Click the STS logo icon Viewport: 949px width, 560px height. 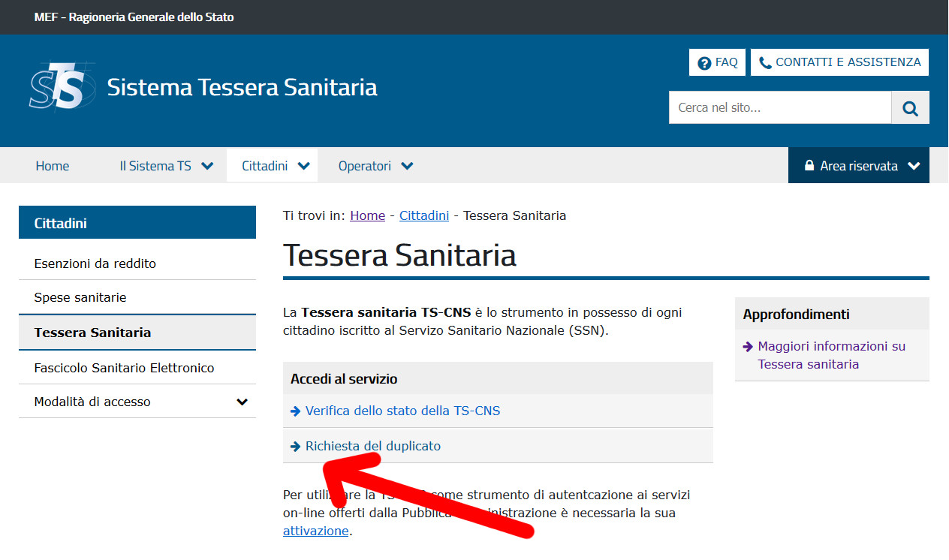pos(62,87)
